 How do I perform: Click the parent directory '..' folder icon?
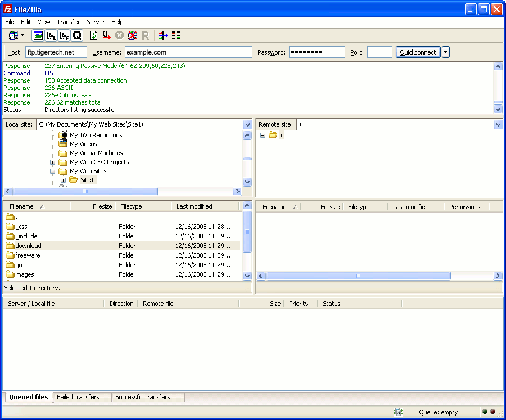pyautogui.click(x=10, y=217)
